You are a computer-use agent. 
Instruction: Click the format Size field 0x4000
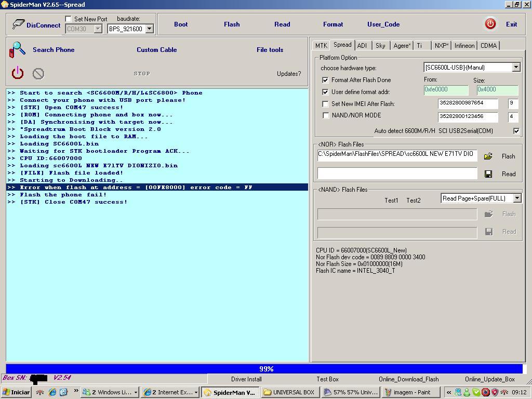click(x=497, y=90)
